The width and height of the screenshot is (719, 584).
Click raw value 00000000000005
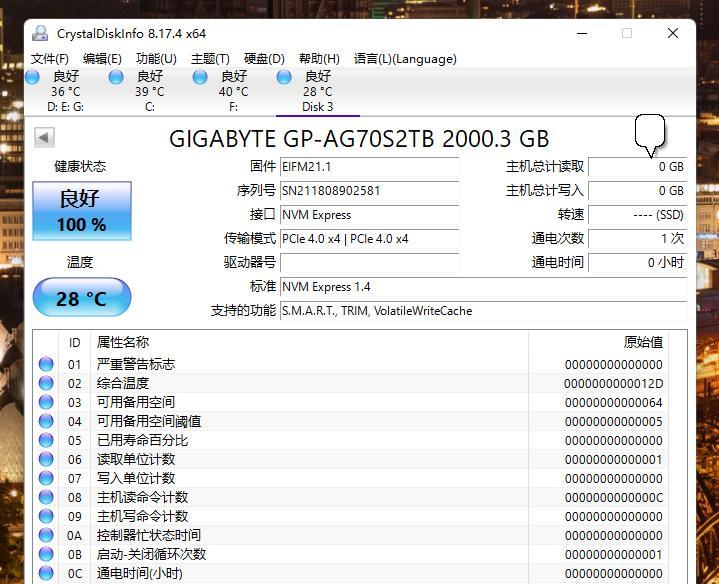614,422
